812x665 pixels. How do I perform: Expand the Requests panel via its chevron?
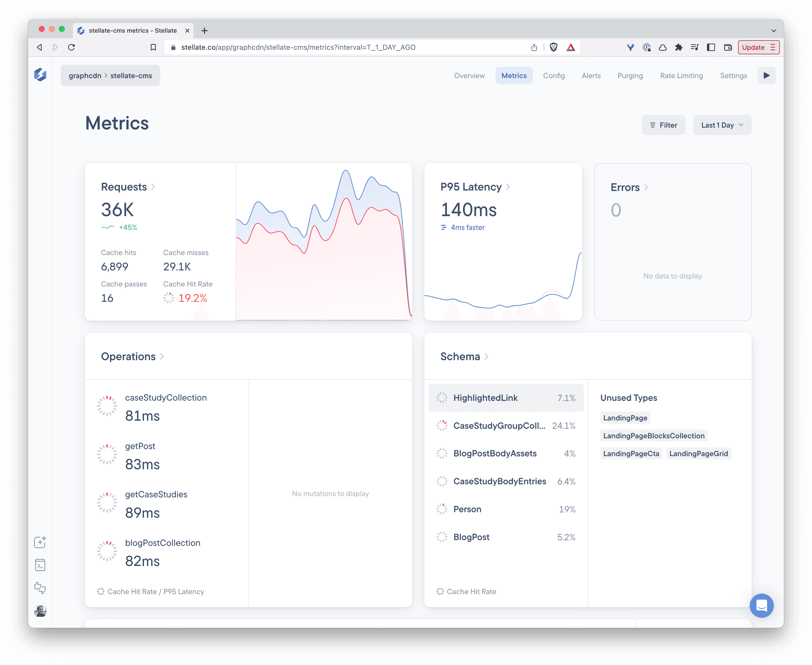pos(154,187)
